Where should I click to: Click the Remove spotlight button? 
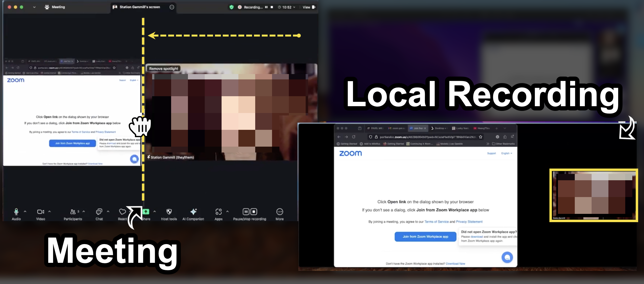[164, 68]
